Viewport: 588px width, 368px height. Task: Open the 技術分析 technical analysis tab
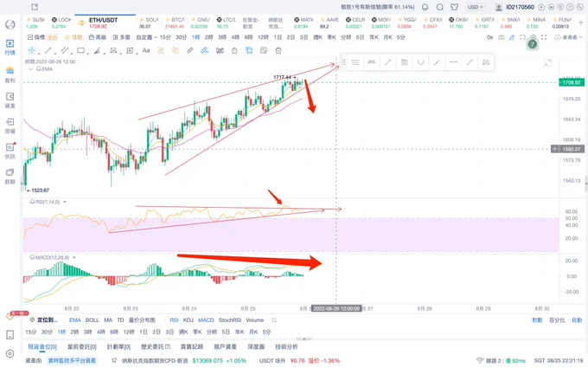286,346
